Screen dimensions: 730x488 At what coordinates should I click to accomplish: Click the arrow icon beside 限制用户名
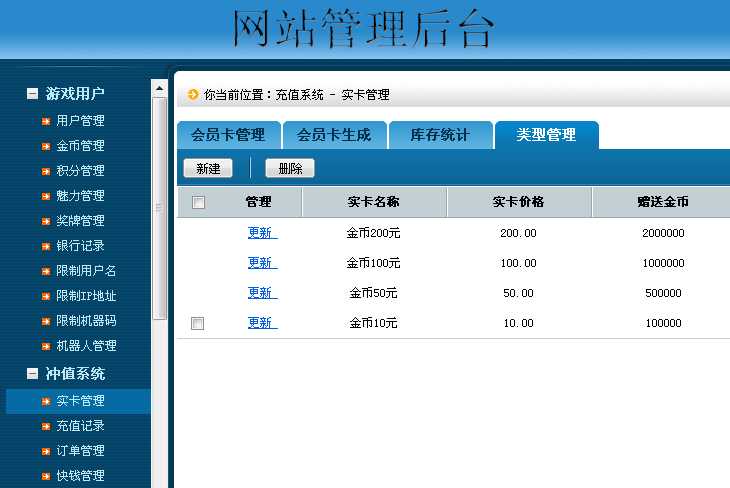point(46,271)
